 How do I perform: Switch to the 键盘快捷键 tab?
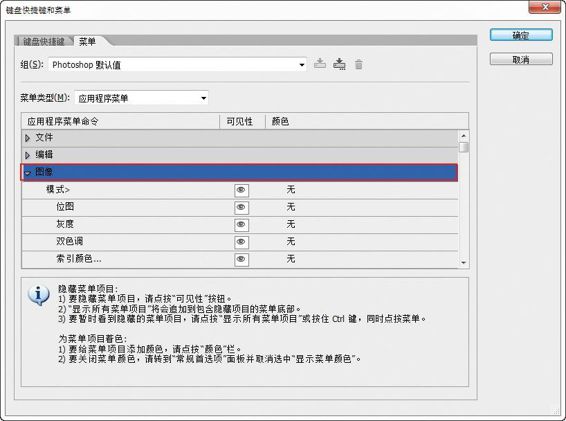[x=44, y=42]
